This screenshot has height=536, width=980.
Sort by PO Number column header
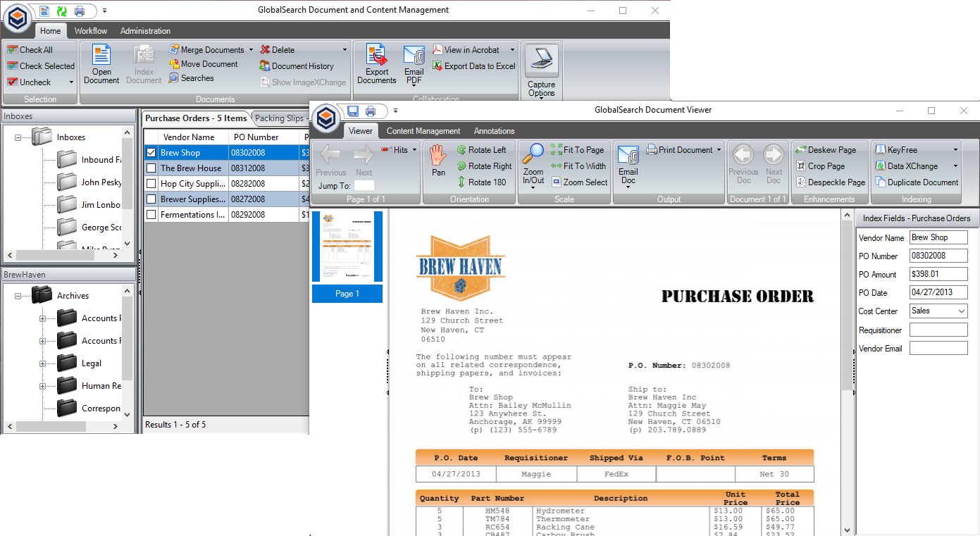click(x=256, y=137)
